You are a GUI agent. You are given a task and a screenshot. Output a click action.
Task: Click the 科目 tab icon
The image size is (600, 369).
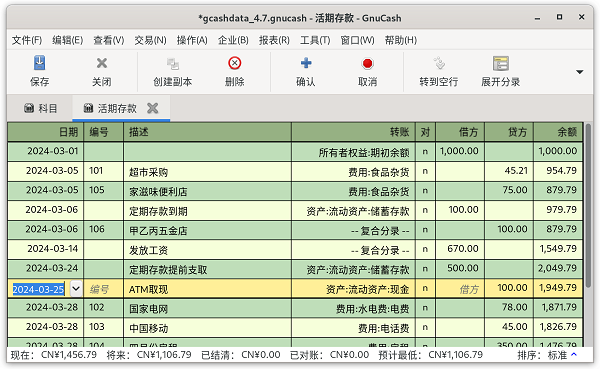[x=29, y=108]
